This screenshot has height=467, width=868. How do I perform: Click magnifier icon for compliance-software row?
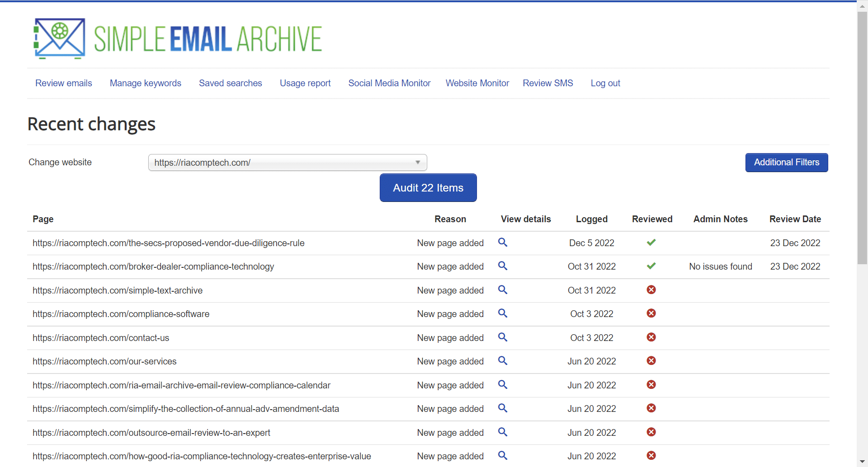(x=502, y=313)
